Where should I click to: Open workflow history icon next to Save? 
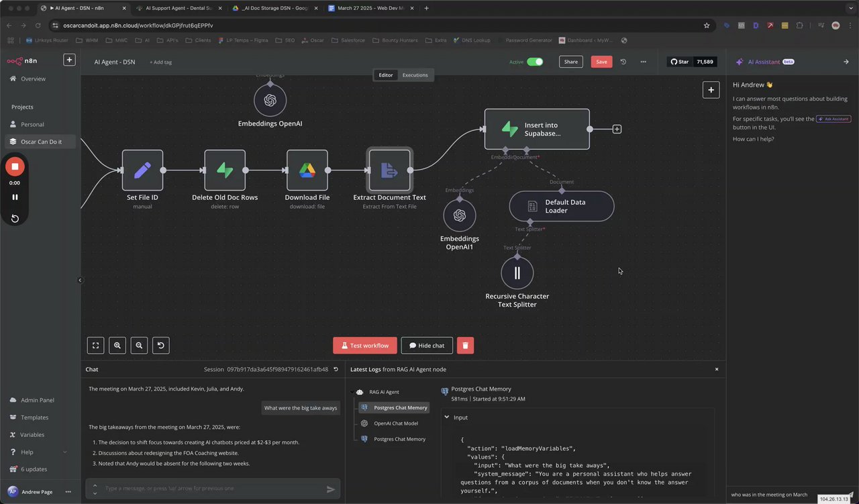click(x=623, y=62)
